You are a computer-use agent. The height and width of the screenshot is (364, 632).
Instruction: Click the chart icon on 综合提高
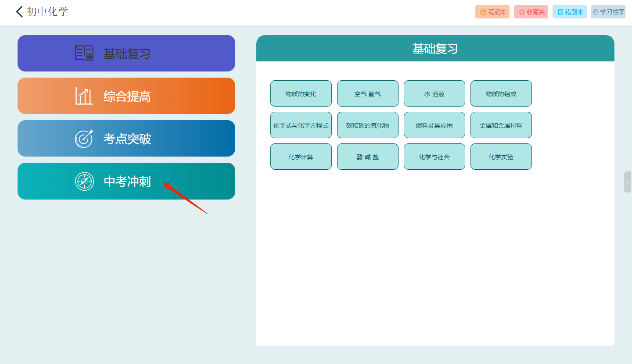(84, 96)
